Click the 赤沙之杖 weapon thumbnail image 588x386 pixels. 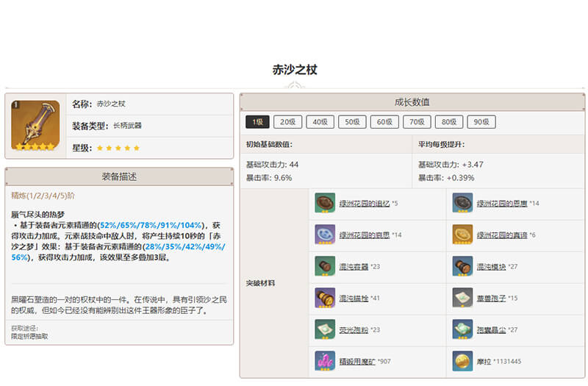[35, 125]
